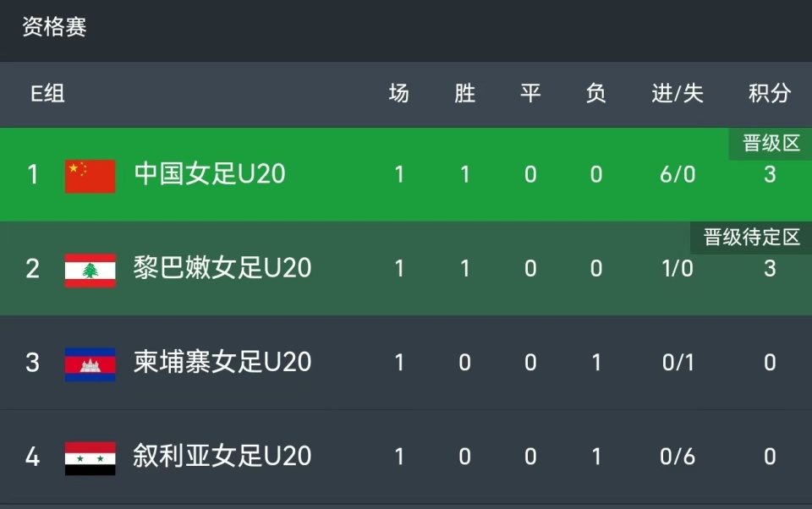Click the Syria flag icon
Screen dimensions: 812x509
[x=90, y=457]
